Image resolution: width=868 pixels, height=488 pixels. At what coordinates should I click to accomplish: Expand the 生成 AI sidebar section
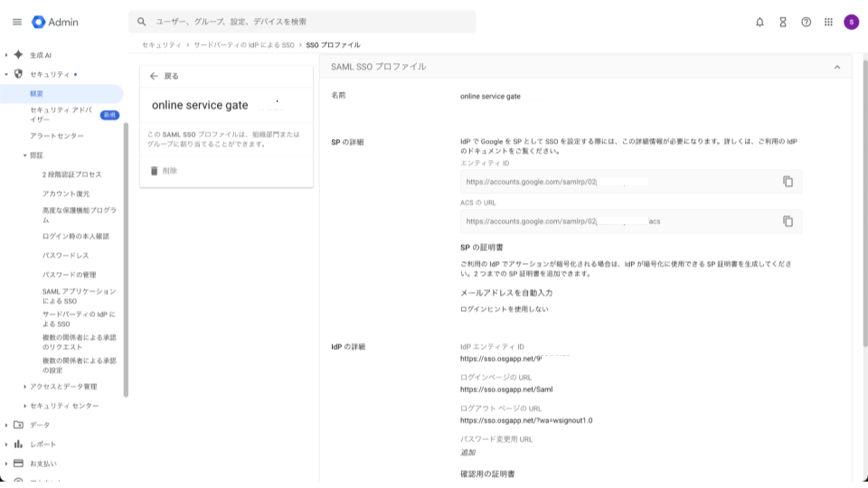point(6,55)
